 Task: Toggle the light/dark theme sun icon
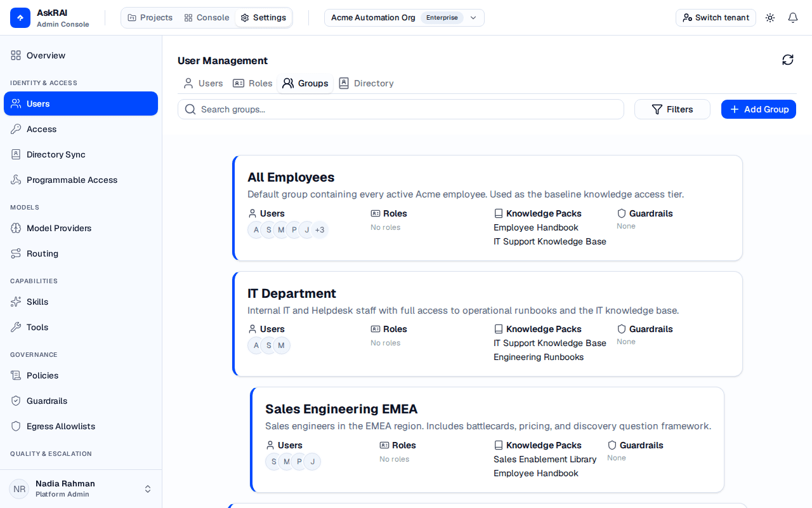tap(770, 18)
